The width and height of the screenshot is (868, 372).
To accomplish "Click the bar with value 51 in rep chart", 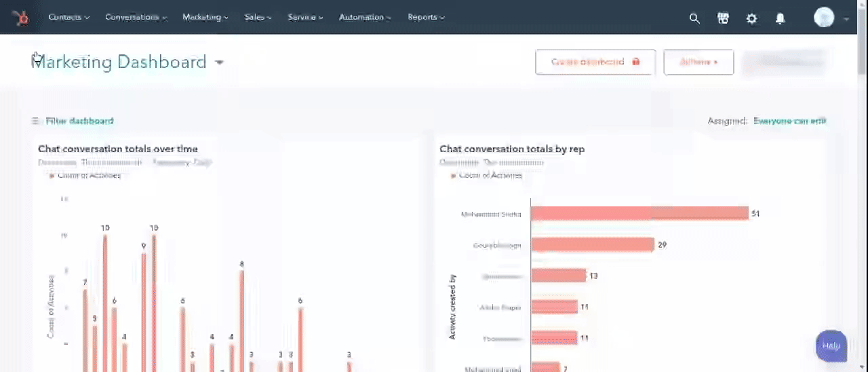I will [x=639, y=213].
